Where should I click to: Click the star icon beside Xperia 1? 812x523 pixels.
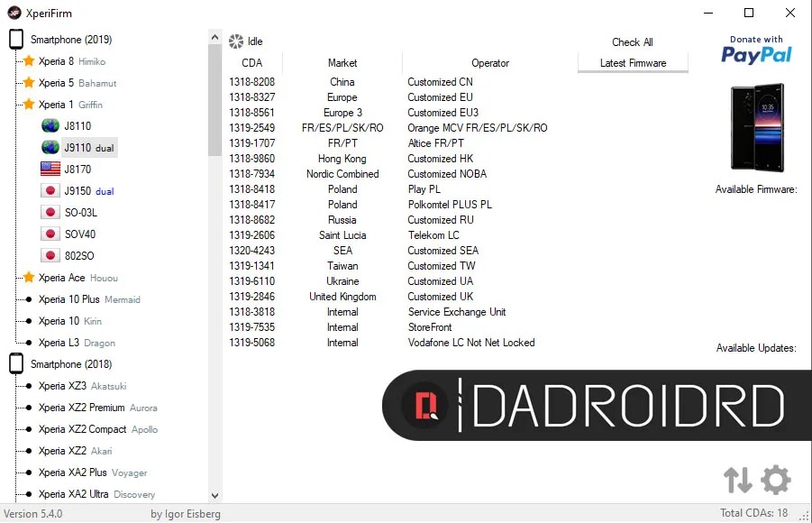29,105
